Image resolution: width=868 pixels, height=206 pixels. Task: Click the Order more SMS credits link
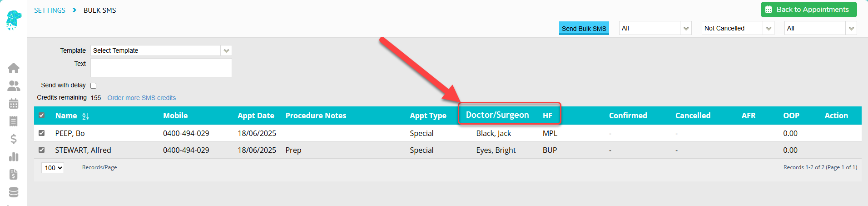coord(142,98)
